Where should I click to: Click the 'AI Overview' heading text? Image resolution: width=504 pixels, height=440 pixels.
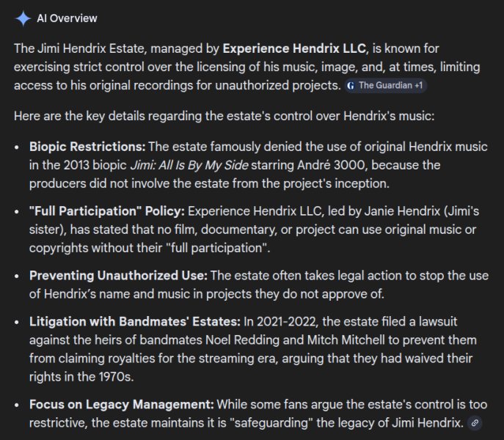(x=67, y=18)
